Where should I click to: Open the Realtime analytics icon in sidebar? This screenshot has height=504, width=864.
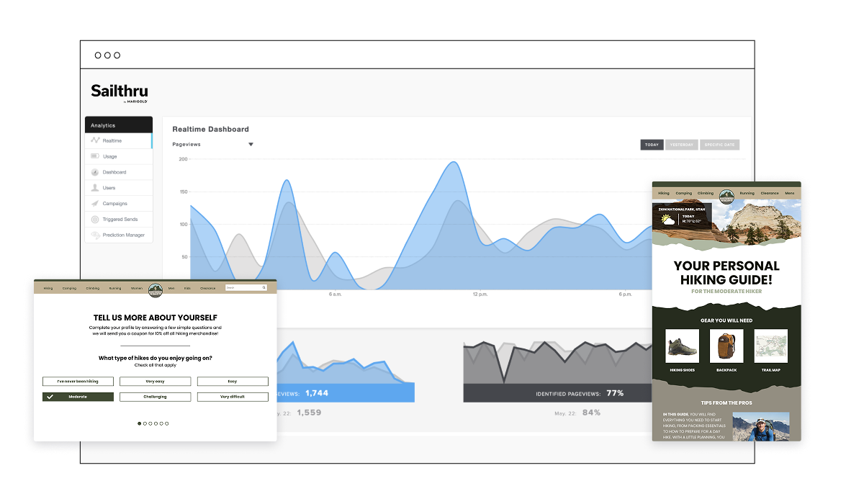click(x=95, y=140)
